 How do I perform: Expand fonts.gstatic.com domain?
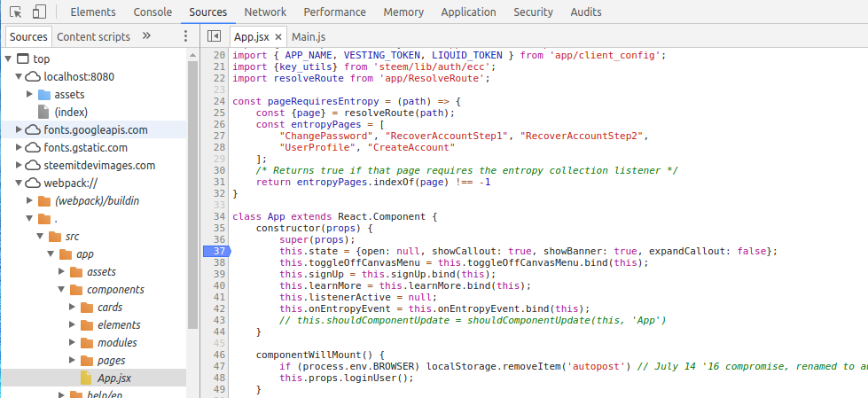coord(20,147)
